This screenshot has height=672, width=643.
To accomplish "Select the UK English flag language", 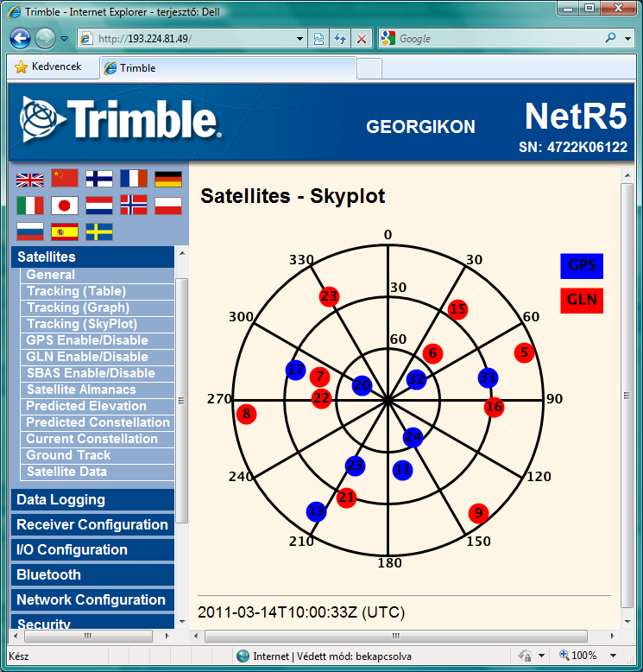I will [29, 180].
